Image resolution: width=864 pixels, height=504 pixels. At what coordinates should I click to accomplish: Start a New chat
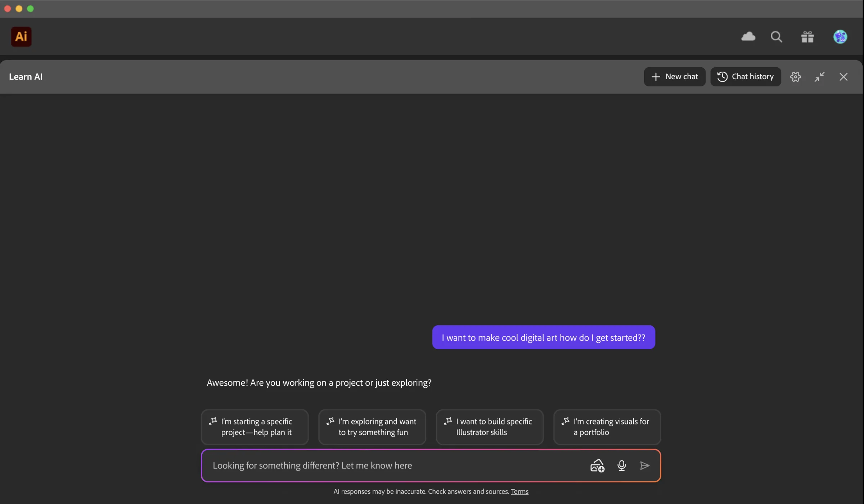675,77
